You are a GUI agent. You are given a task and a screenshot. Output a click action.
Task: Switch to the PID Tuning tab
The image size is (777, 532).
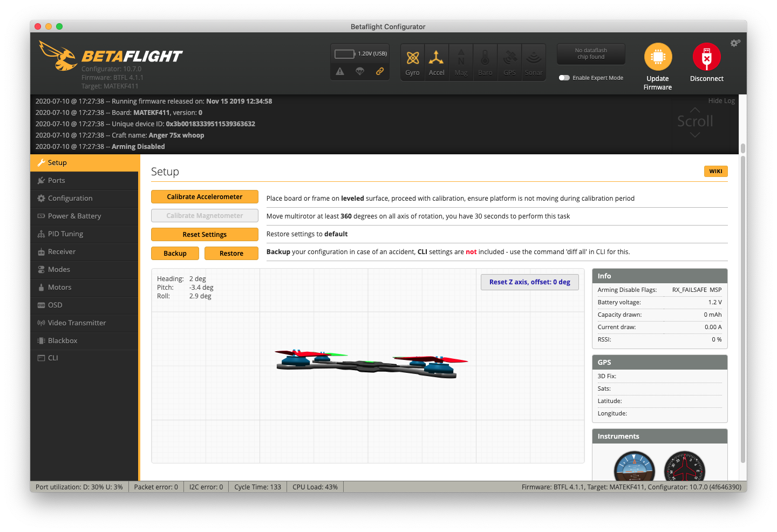(x=84, y=234)
